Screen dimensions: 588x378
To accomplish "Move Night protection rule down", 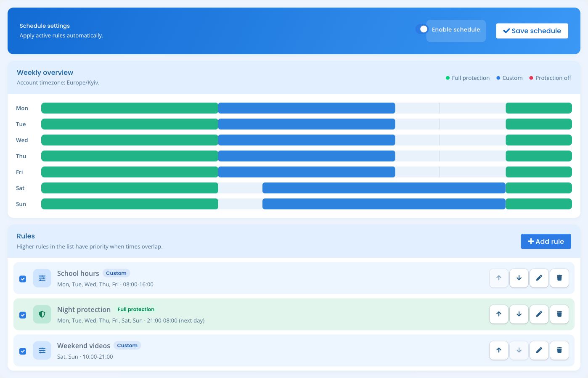I will (519, 314).
